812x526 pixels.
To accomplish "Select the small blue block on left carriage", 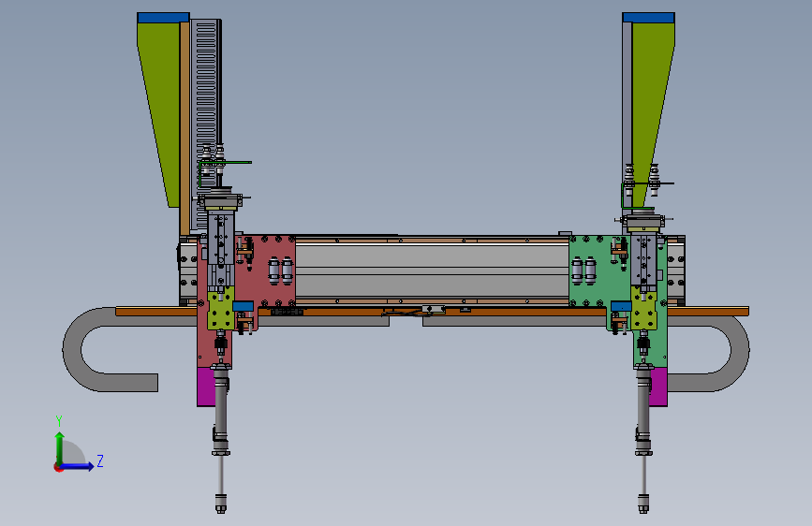I will point(243,306).
